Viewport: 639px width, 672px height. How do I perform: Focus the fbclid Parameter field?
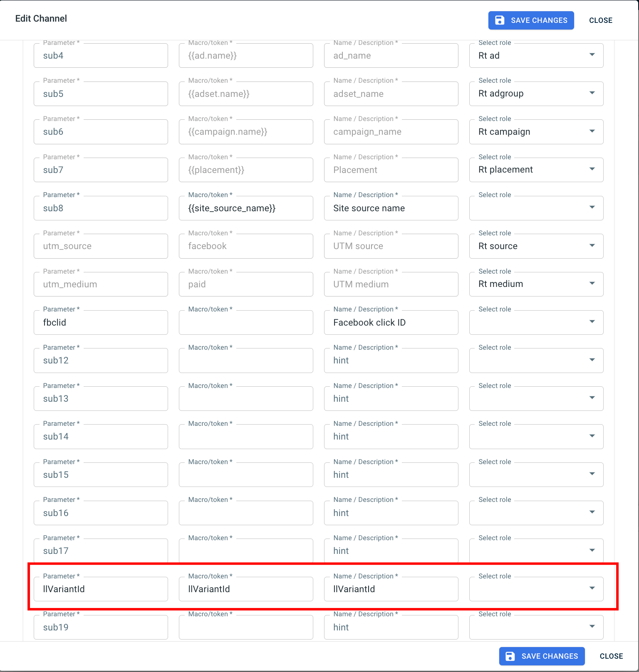pyautogui.click(x=101, y=322)
